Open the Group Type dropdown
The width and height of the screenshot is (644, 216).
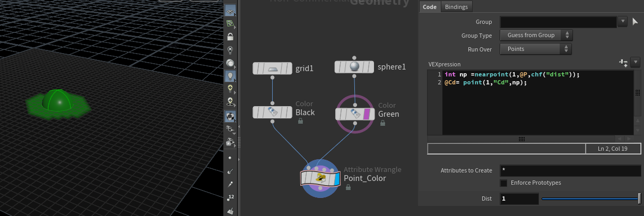pos(536,35)
